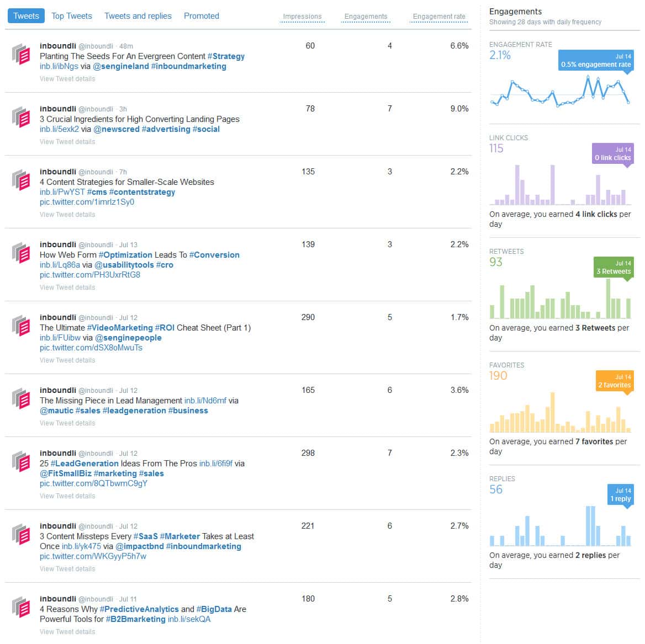Click inboundli avatar on VideoMarketing ROI tweet
The image size is (645, 644).
click(x=21, y=326)
